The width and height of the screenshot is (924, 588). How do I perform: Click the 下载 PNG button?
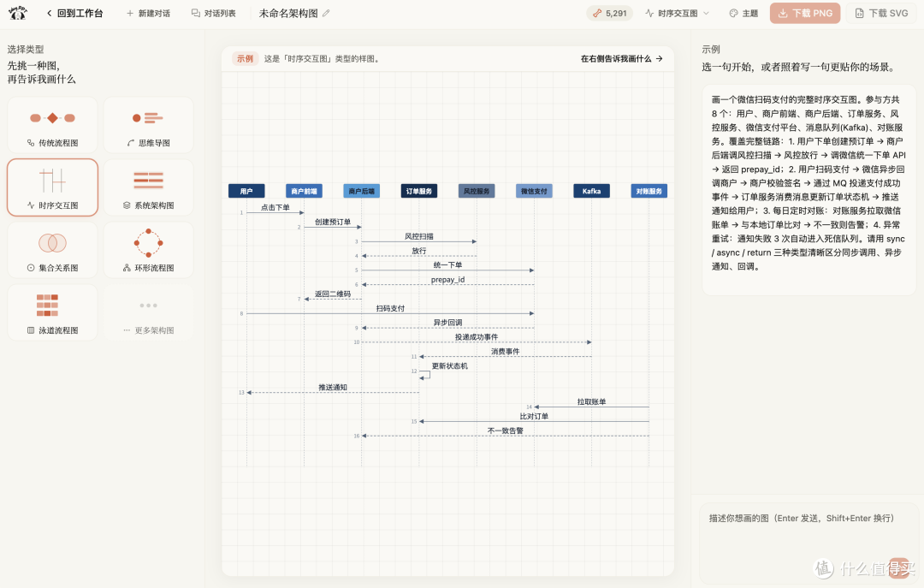click(x=805, y=13)
